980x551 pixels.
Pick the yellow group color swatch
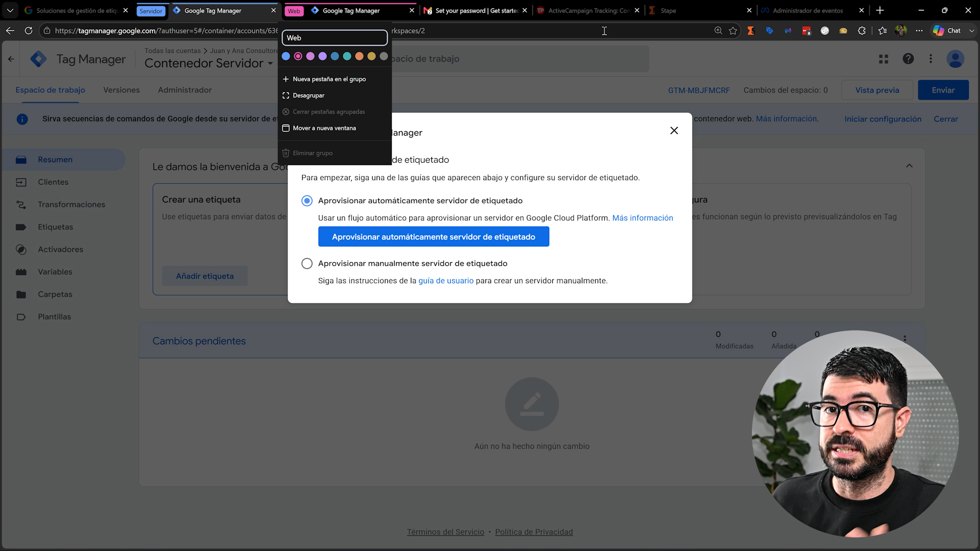click(x=372, y=56)
